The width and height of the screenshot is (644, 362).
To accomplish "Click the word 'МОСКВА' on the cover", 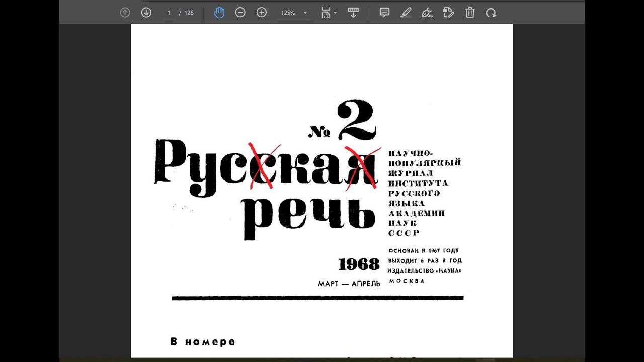I will point(407,281).
